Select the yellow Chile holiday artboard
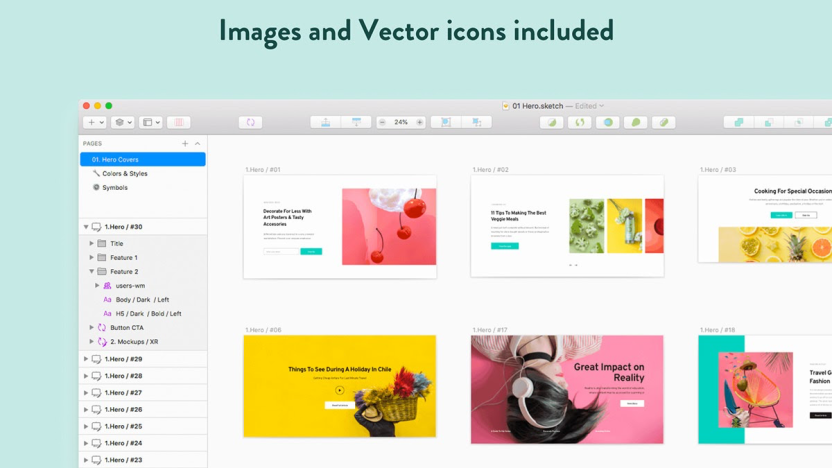 (x=340, y=386)
